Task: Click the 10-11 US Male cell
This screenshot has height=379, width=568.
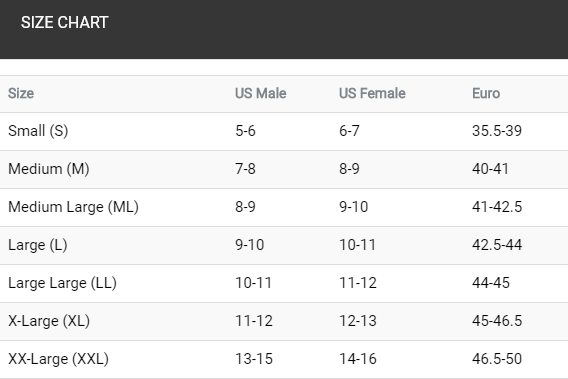Action: (x=254, y=283)
